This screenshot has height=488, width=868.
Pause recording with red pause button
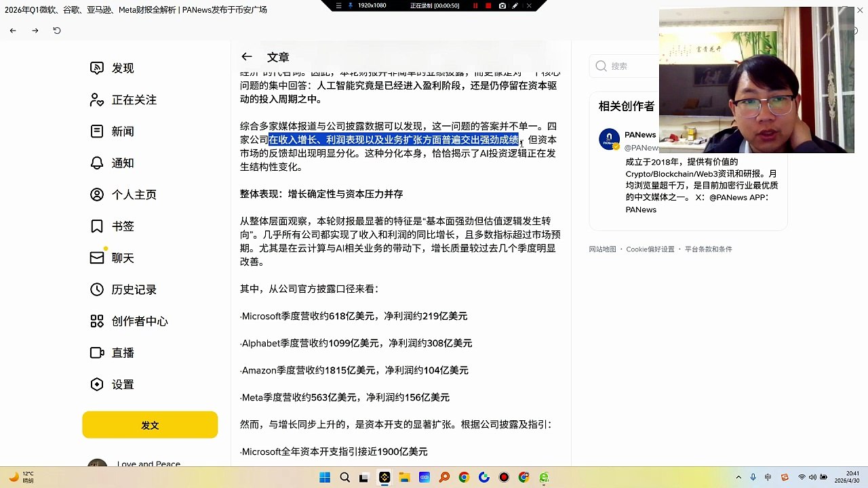[x=475, y=5]
